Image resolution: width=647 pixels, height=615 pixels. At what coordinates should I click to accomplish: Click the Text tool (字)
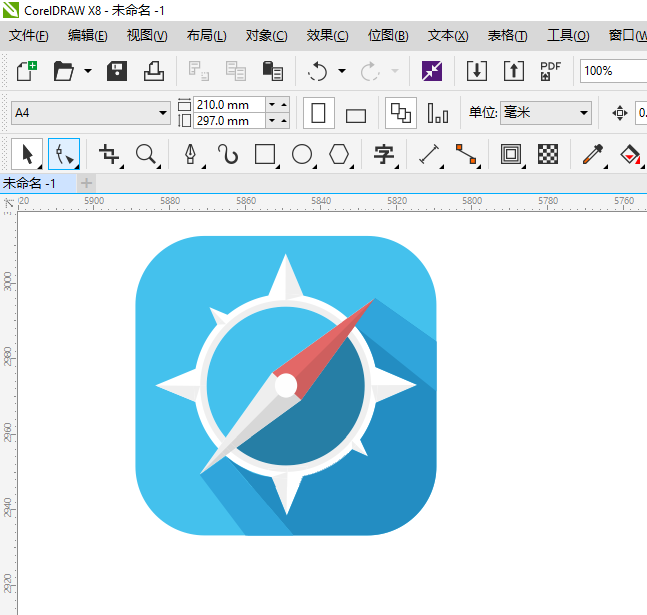[384, 154]
